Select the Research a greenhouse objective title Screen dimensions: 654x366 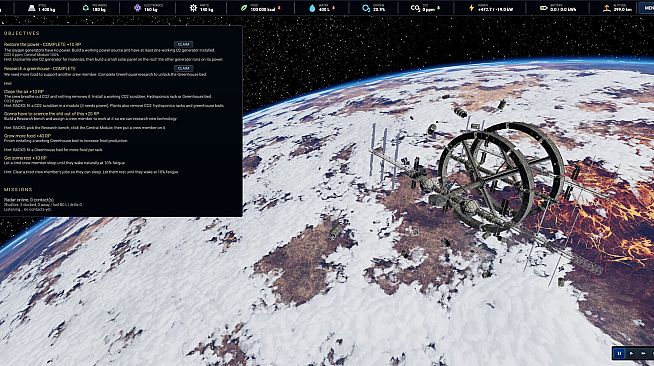(40, 68)
